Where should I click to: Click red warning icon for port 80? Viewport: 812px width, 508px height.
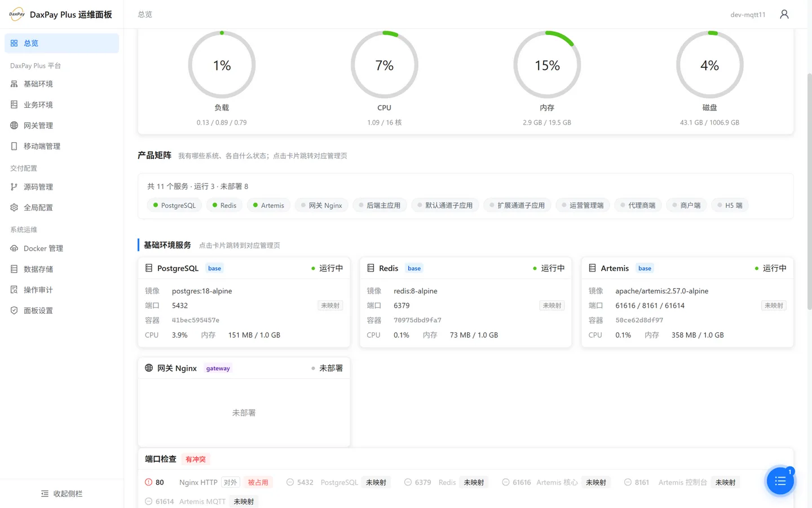(x=148, y=482)
